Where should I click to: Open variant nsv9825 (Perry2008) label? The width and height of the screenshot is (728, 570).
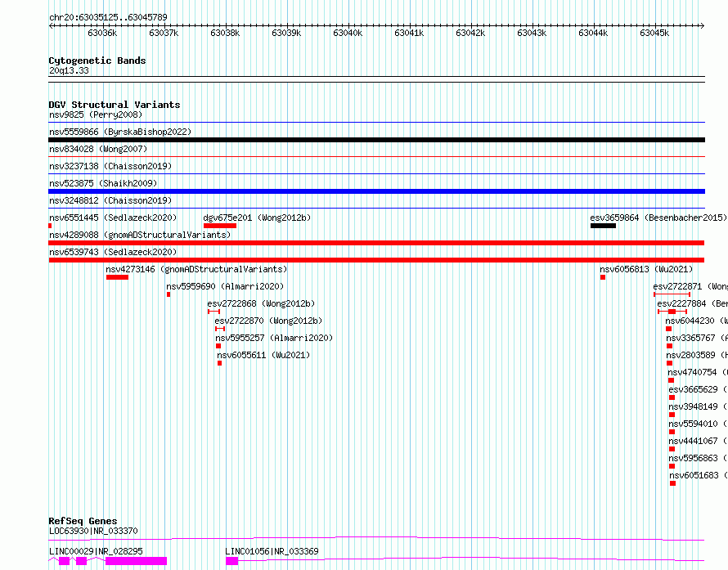(x=96, y=114)
